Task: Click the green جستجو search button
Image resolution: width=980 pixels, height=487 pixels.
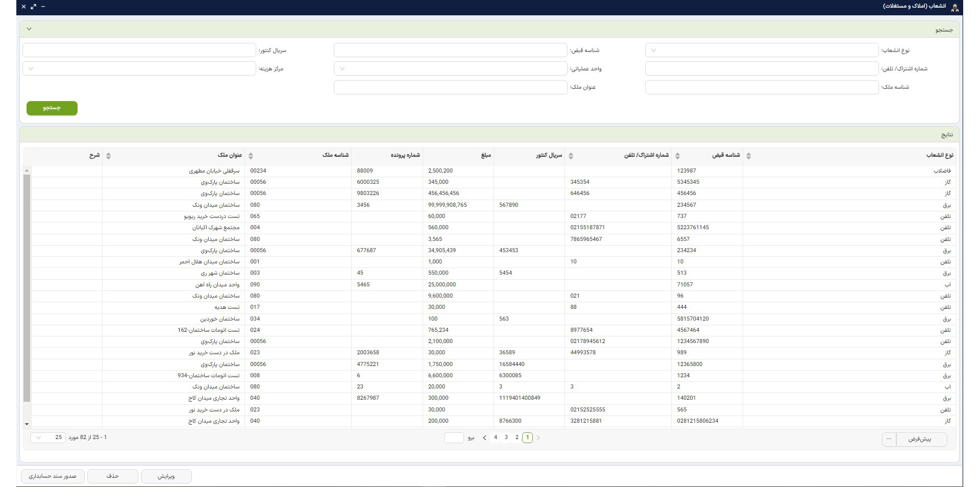Action: (52, 108)
